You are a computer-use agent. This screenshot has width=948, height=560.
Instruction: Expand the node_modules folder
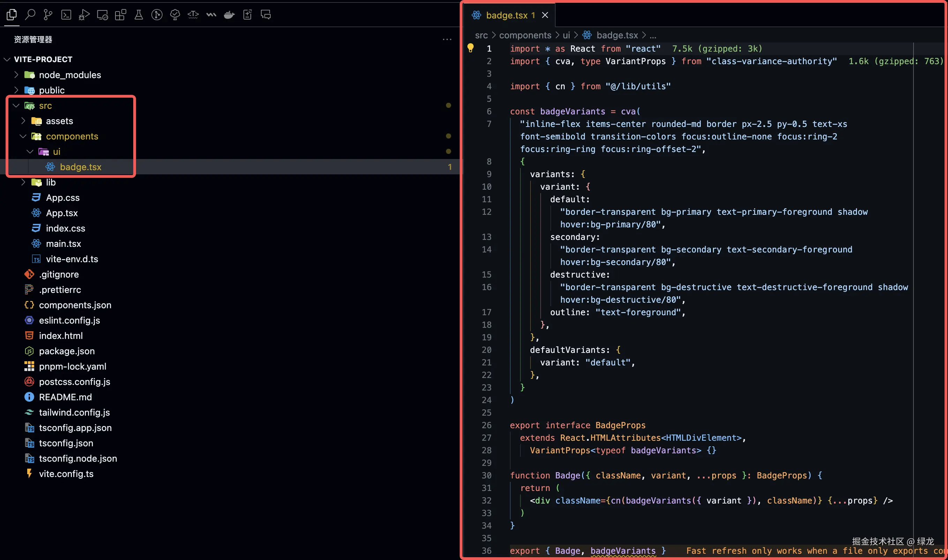tap(70, 75)
